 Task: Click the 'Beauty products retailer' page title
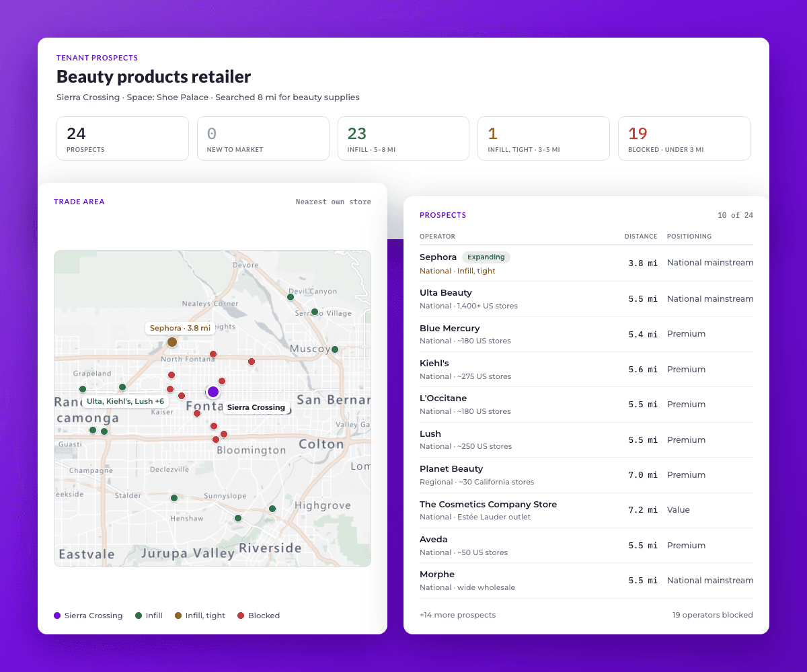point(154,77)
